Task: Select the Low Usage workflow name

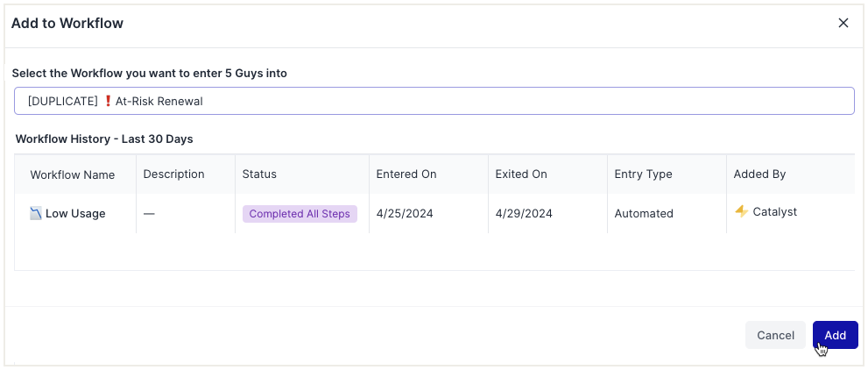Action: pos(75,213)
